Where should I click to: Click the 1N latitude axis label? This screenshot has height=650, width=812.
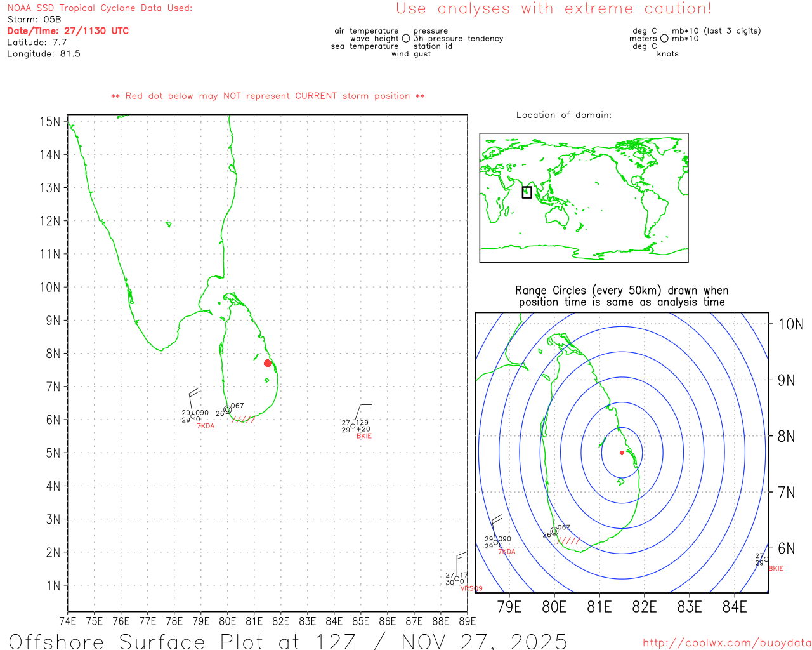[53, 585]
